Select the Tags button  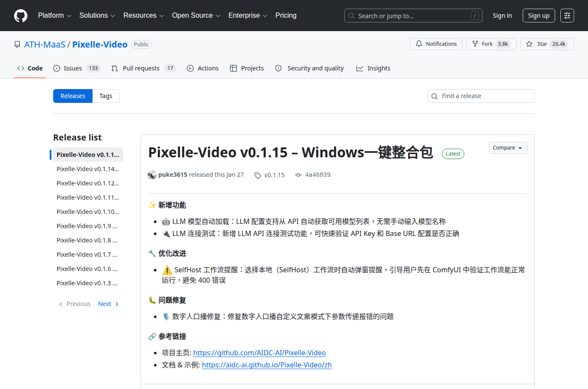click(106, 96)
